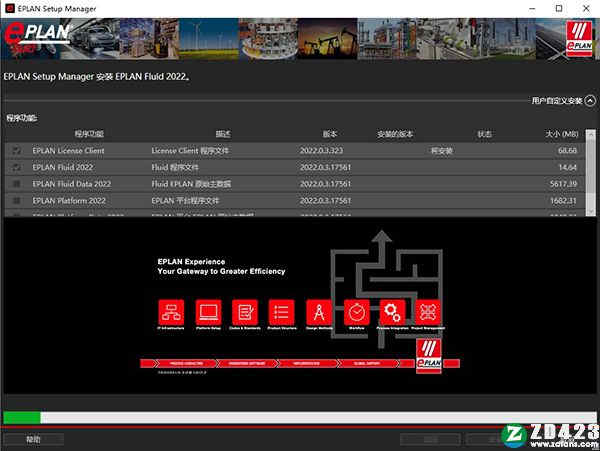
Task: Click the 1682.31 size value
Action: [x=563, y=200]
